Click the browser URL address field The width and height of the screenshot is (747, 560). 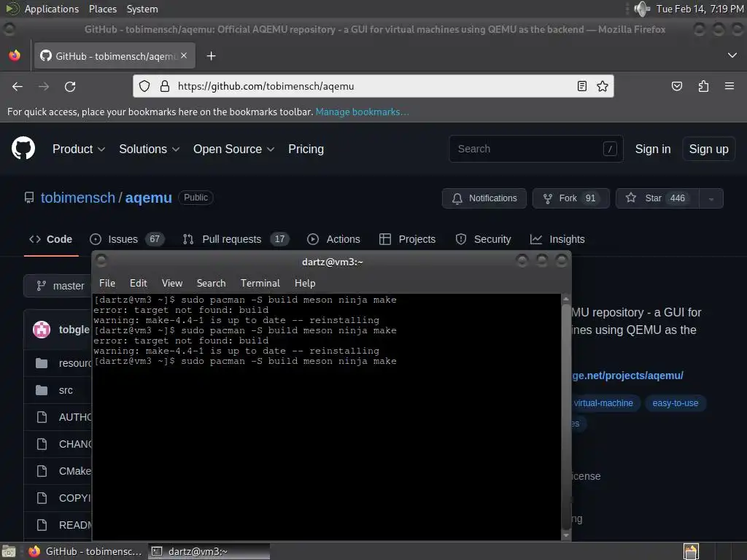373,86
